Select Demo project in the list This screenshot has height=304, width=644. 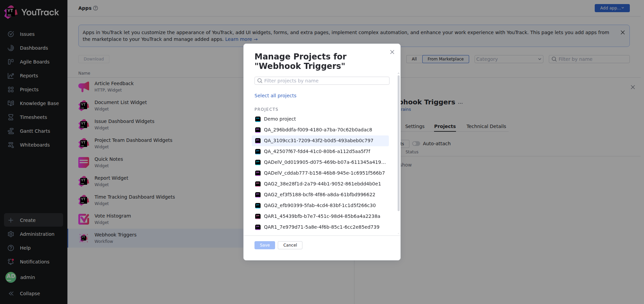(x=320, y=119)
